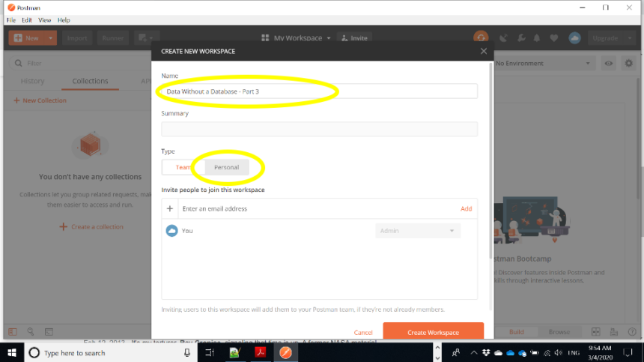The image size is (644, 362).
Task: Open the New button dropdown arrow
Action: [50, 37]
